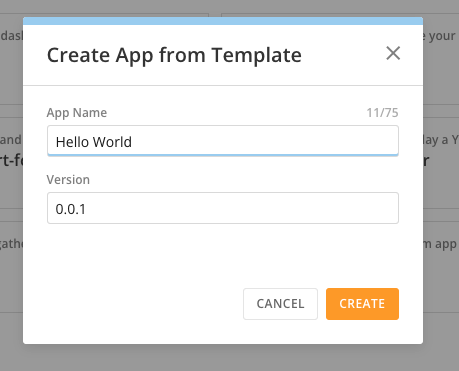Click the dimmed 'and' text on the left
The image size is (459, 371).
[x=11, y=140]
